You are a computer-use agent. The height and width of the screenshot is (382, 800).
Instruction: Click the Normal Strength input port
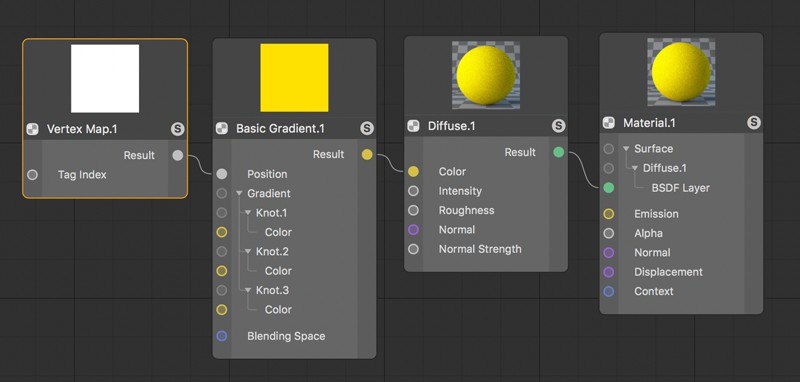(x=413, y=249)
